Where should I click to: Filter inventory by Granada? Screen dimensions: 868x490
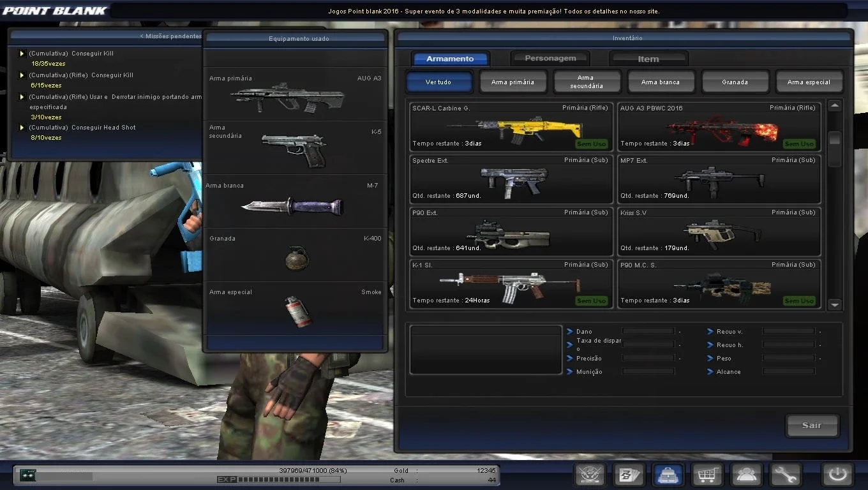tap(735, 82)
